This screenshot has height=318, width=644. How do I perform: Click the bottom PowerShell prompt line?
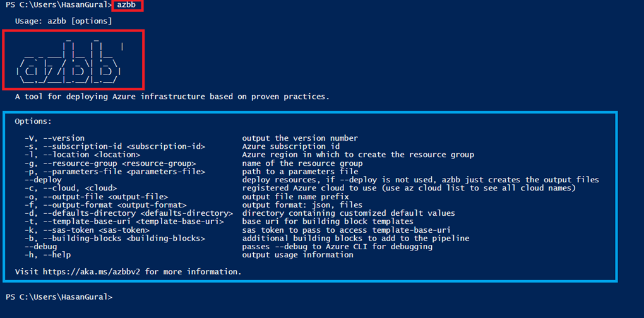[59, 297]
